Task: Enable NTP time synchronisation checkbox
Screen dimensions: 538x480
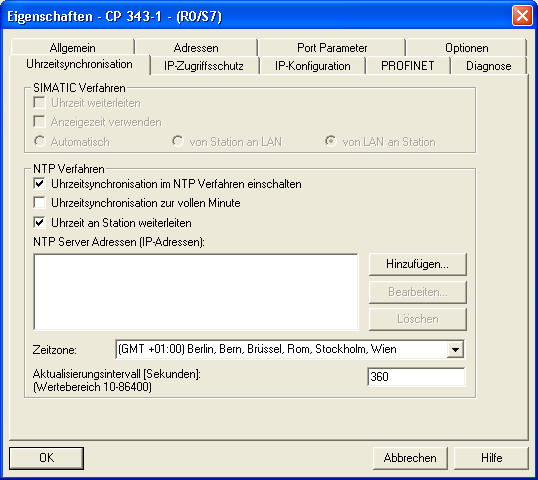Action: coord(39,184)
